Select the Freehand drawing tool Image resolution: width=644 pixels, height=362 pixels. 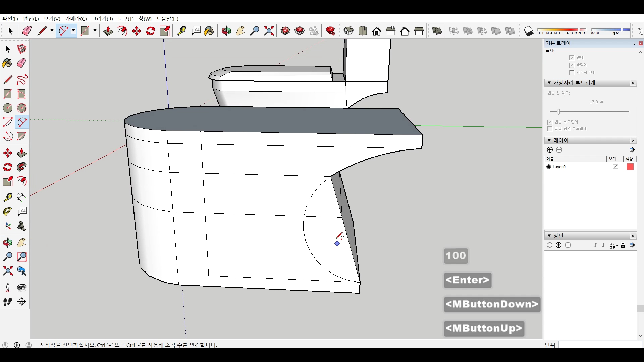coord(22,80)
